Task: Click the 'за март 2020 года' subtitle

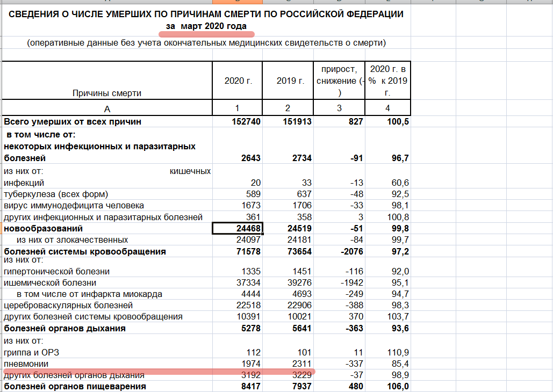Action: pos(206,26)
